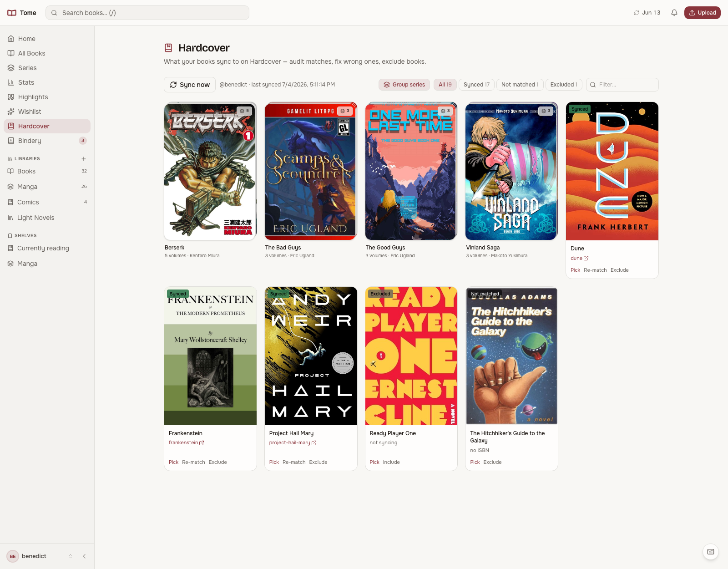The height and width of the screenshot is (569, 728).
Task: Open the project-hail-mary Hardcover link
Action: point(293,442)
